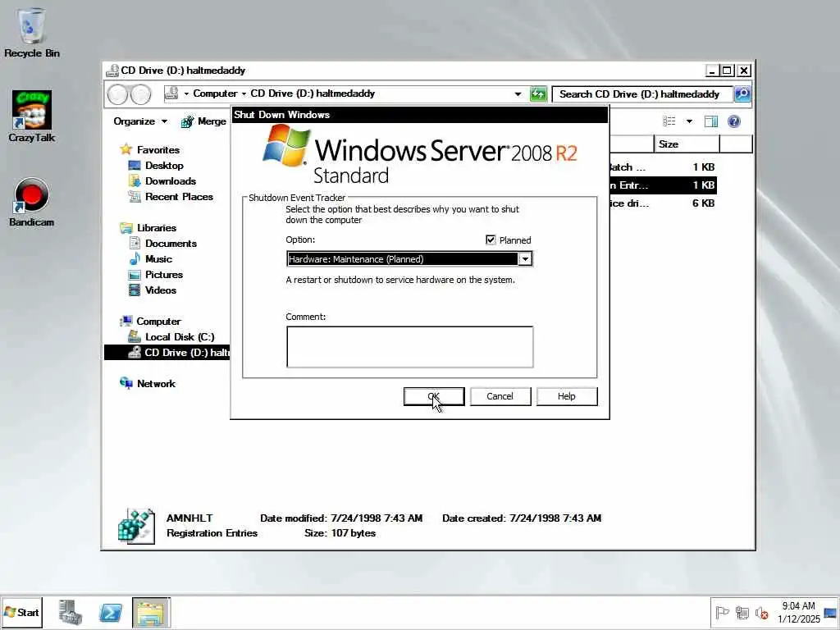Toggle the preview pane icon
This screenshot has width=840, height=630.
(711, 121)
